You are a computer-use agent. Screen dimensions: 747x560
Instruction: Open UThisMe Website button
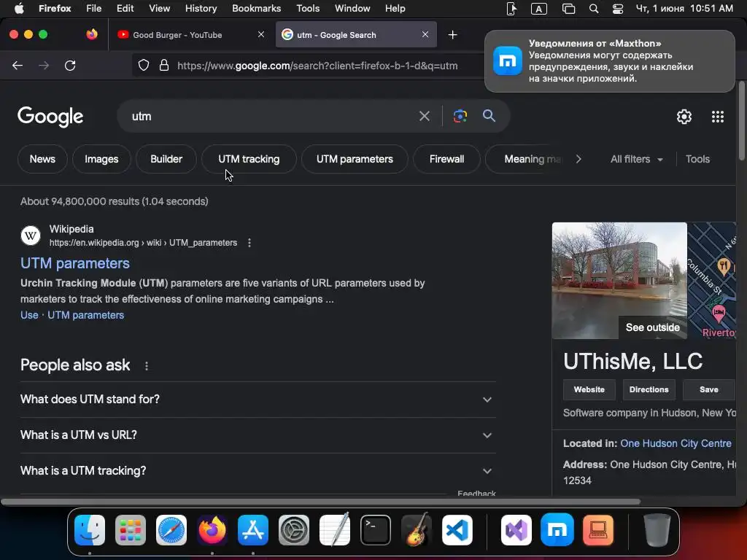[589, 389]
